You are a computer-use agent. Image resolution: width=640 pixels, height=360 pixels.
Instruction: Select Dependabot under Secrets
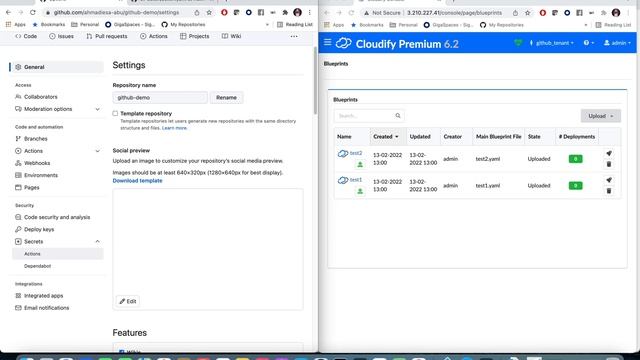(38, 266)
